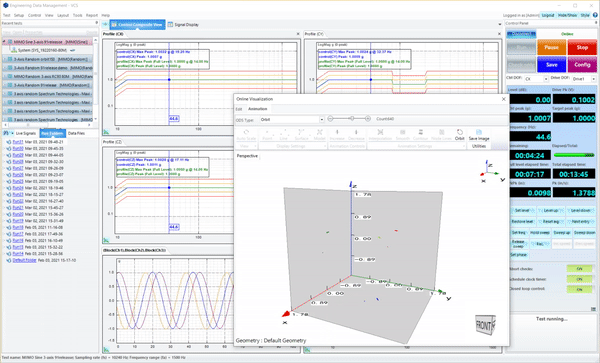Click the FRONT view cube

coord(485,325)
